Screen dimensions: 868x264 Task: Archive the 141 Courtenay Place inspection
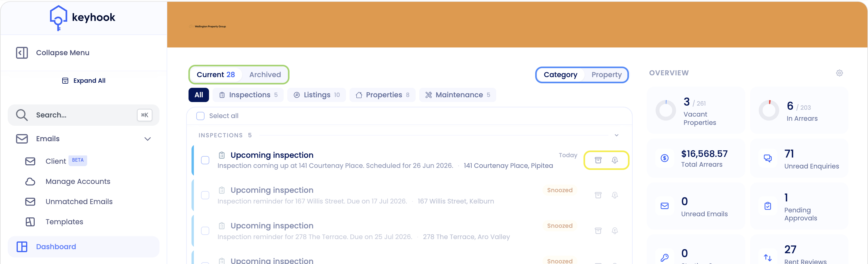point(598,160)
